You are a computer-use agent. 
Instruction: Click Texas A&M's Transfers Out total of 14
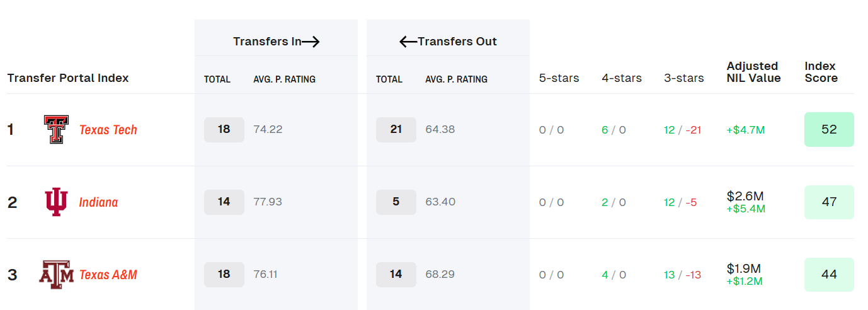396,274
